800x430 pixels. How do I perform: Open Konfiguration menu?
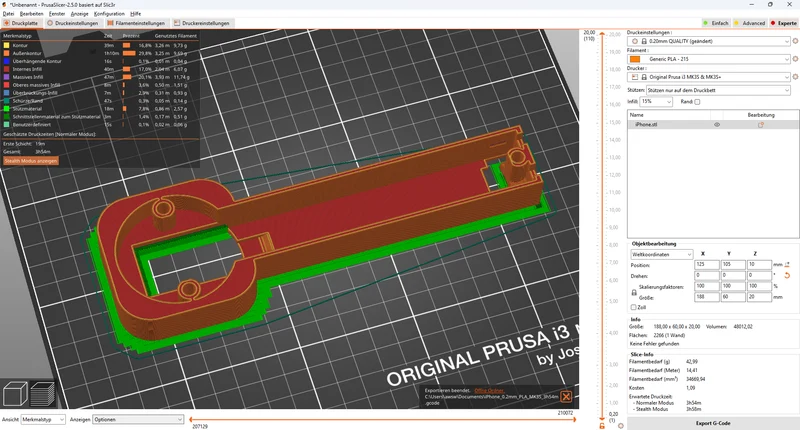click(x=109, y=14)
